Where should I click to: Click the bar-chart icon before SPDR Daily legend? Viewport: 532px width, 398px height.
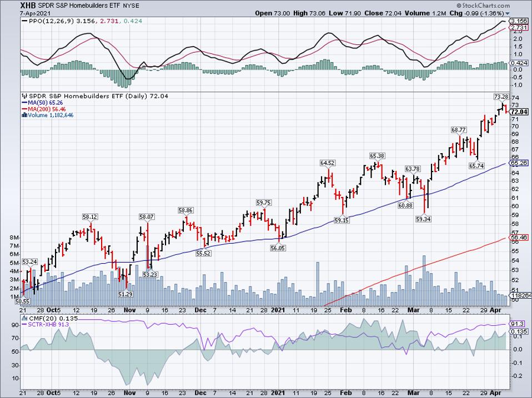pos(25,96)
